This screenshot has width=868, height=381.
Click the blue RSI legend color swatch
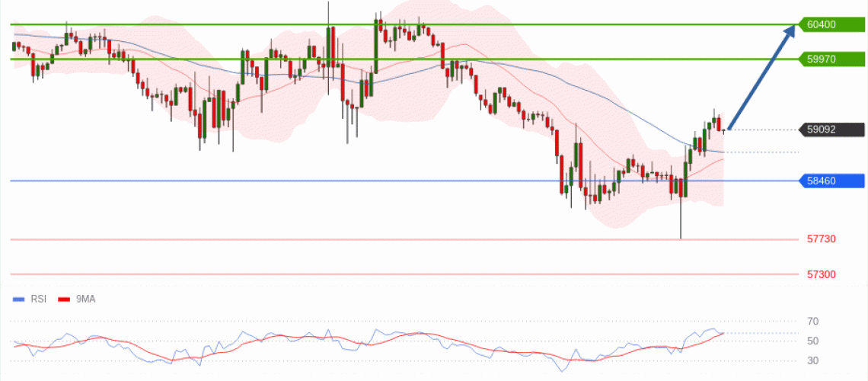pos(19,299)
